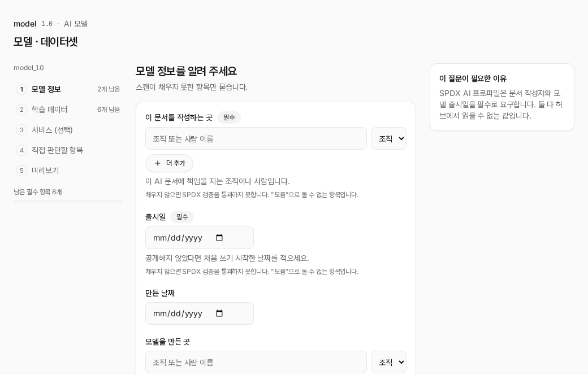588x375 pixels.
Task: Click the plus icon in 더 추가 button
Action: coord(158,163)
